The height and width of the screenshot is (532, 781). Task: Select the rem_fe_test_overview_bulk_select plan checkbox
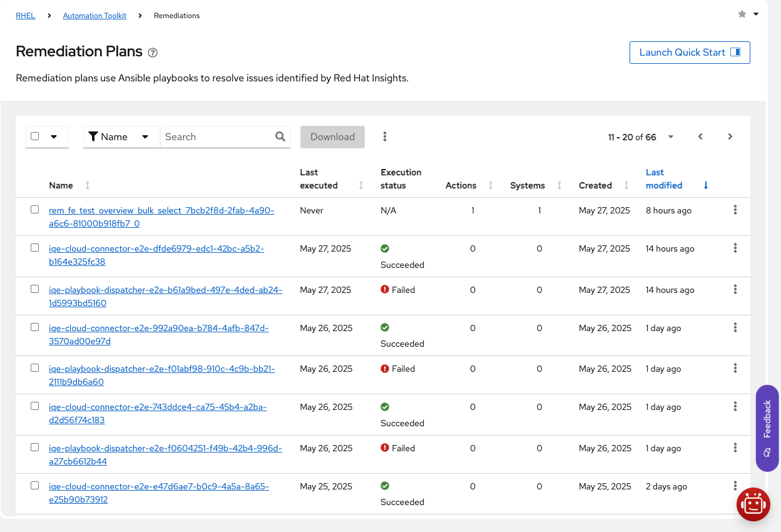pyautogui.click(x=35, y=210)
